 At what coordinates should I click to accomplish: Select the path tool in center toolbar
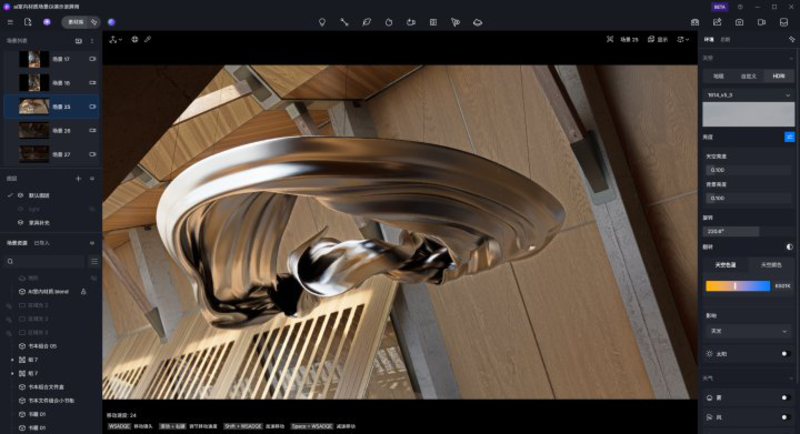(x=344, y=22)
